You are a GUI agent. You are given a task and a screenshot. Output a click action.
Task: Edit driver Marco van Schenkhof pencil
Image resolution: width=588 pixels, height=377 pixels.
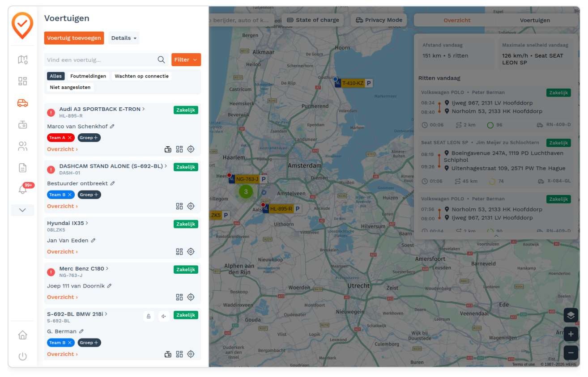pyautogui.click(x=112, y=127)
